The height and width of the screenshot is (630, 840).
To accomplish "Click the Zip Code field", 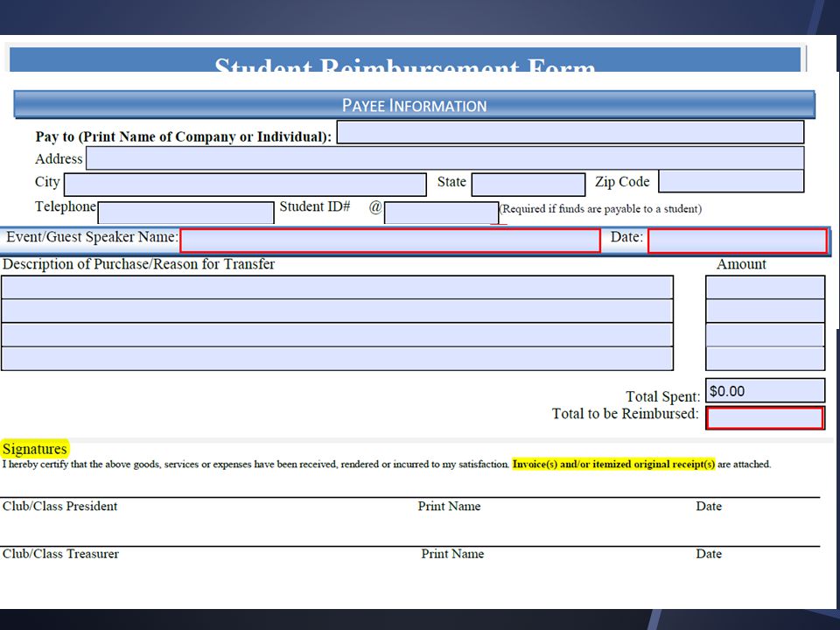I will 731,181.
